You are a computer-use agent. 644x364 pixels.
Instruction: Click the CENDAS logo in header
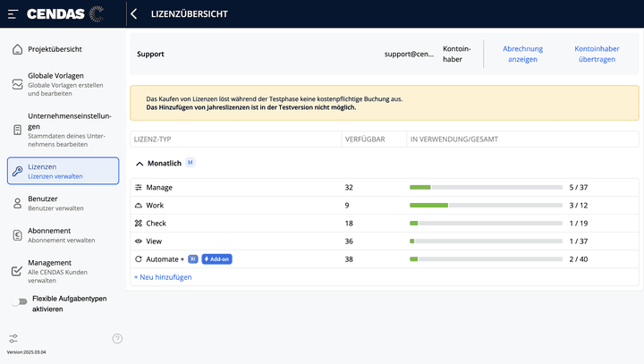tap(64, 13)
